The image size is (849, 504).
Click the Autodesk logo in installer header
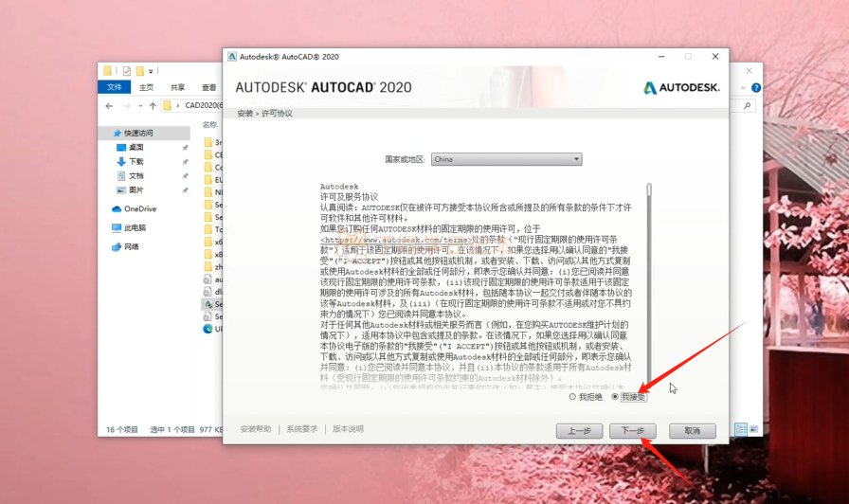point(681,88)
